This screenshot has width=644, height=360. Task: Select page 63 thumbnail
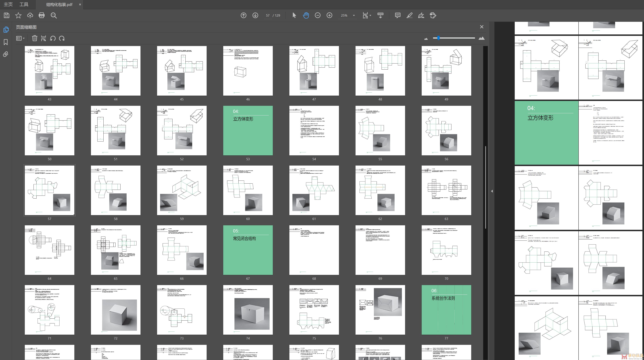point(446,190)
